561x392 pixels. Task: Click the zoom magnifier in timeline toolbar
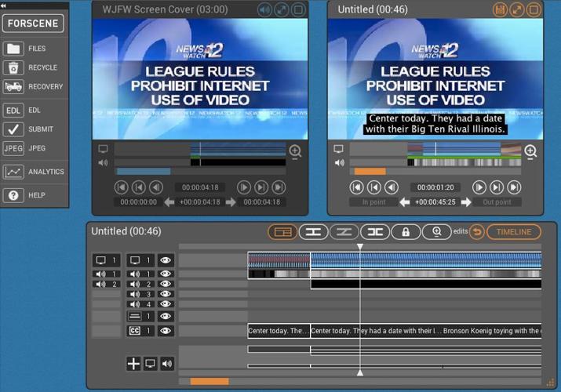[x=437, y=232]
